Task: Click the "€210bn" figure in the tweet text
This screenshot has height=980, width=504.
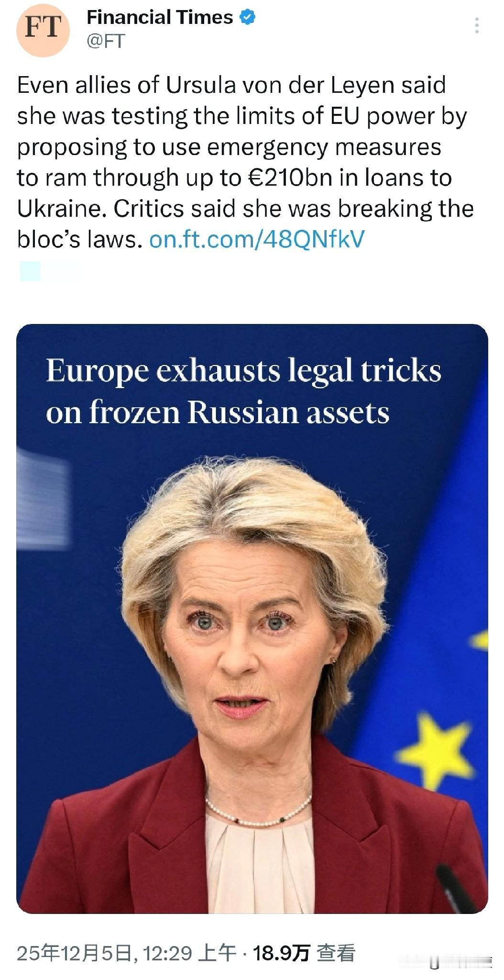Action: click(291, 178)
